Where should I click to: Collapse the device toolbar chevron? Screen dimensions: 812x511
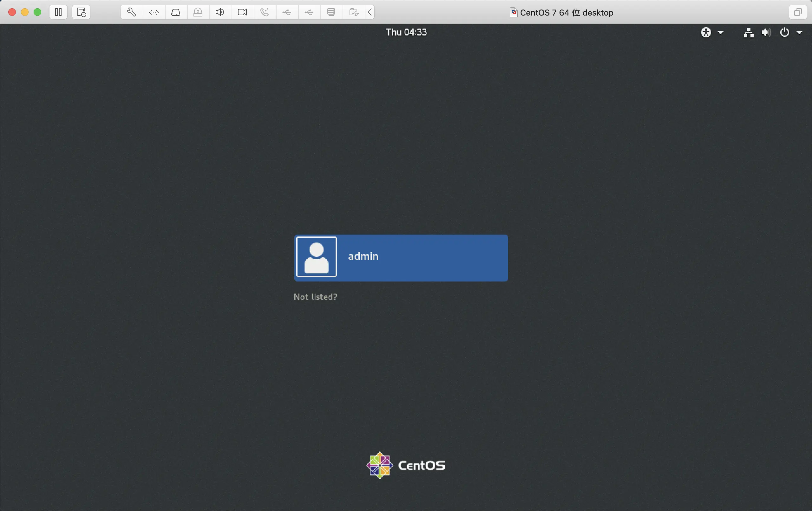370,12
